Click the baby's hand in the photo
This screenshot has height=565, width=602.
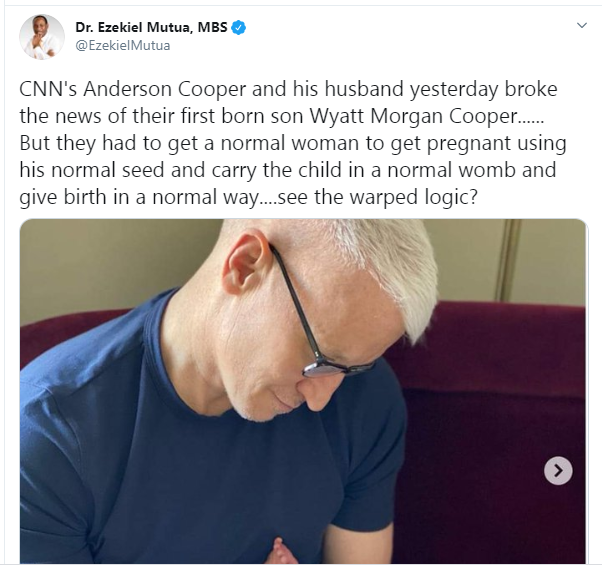280,551
